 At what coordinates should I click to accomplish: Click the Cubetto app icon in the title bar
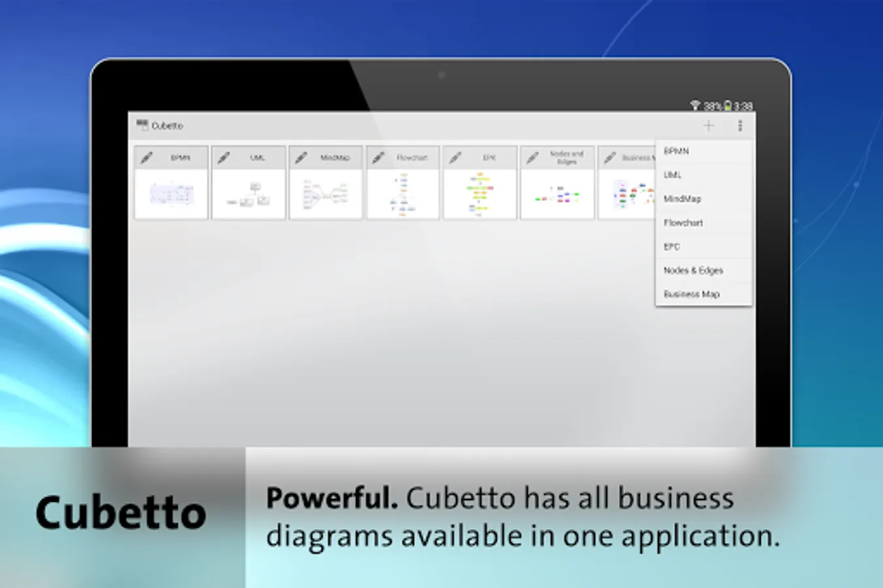coord(142,125)
